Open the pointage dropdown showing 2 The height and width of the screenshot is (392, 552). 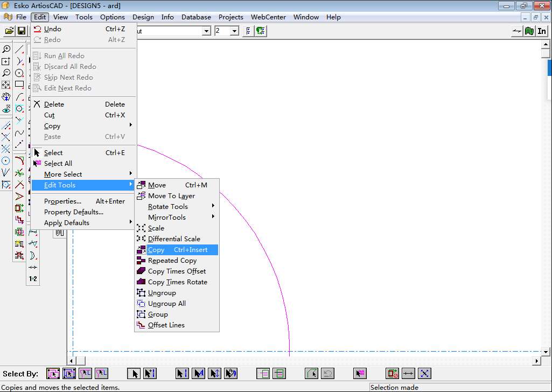pyautogui.click(x=234, y=31)
